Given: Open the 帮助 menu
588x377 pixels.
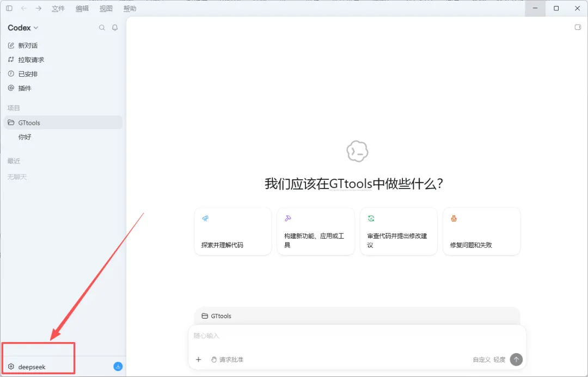Looking at the screenshot, I should (x=130, y=8).
